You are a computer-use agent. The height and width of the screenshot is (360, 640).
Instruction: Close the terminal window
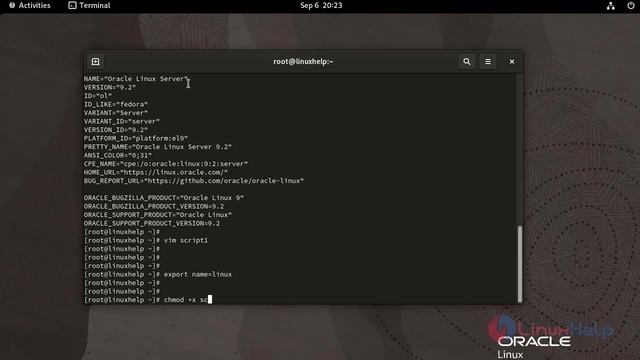click(x=512, y=62)
